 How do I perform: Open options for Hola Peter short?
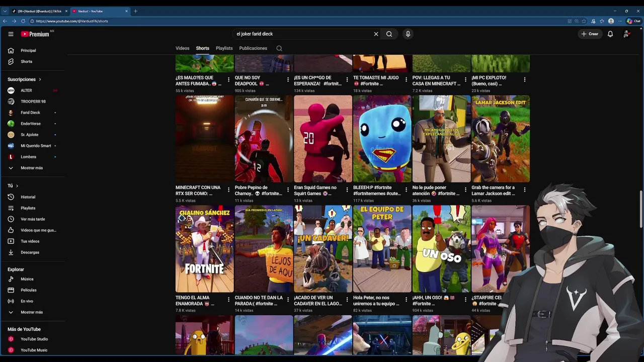[x=406, y=300]
